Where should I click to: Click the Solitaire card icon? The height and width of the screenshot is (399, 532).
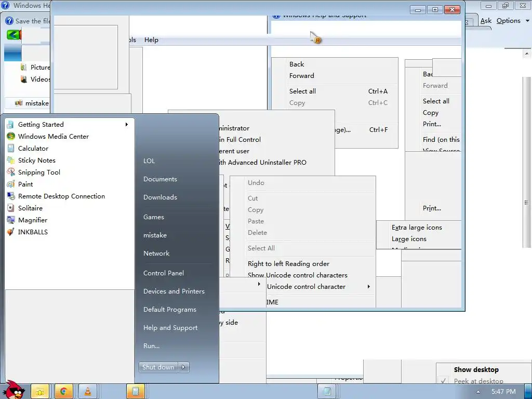point(10,208)
